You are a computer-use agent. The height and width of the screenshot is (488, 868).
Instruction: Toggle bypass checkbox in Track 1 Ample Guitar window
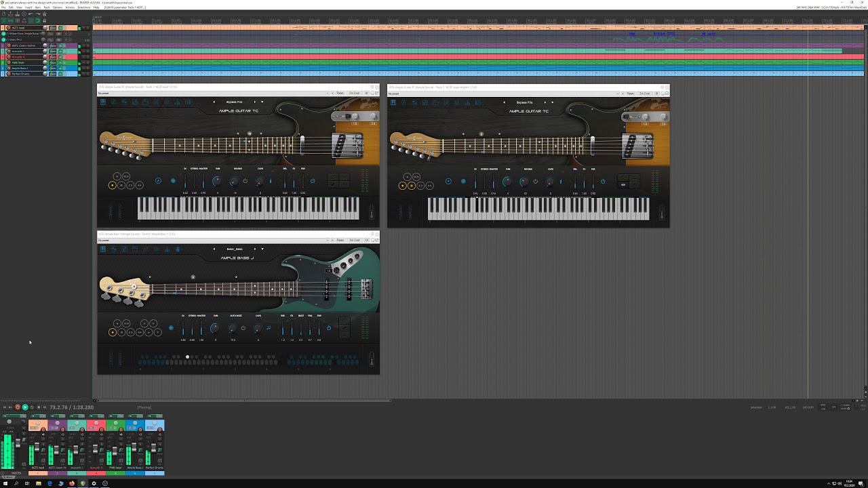click(x=376, y=93)
